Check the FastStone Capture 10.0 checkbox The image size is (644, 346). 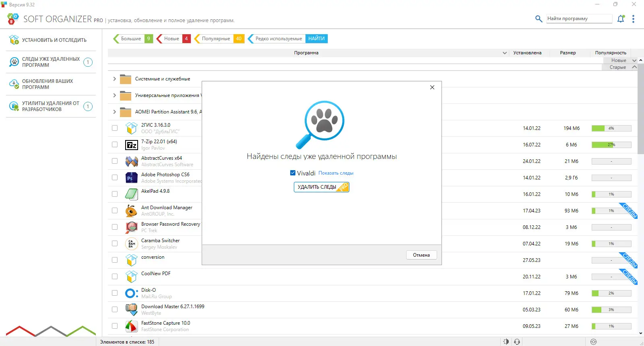[115, 326]
